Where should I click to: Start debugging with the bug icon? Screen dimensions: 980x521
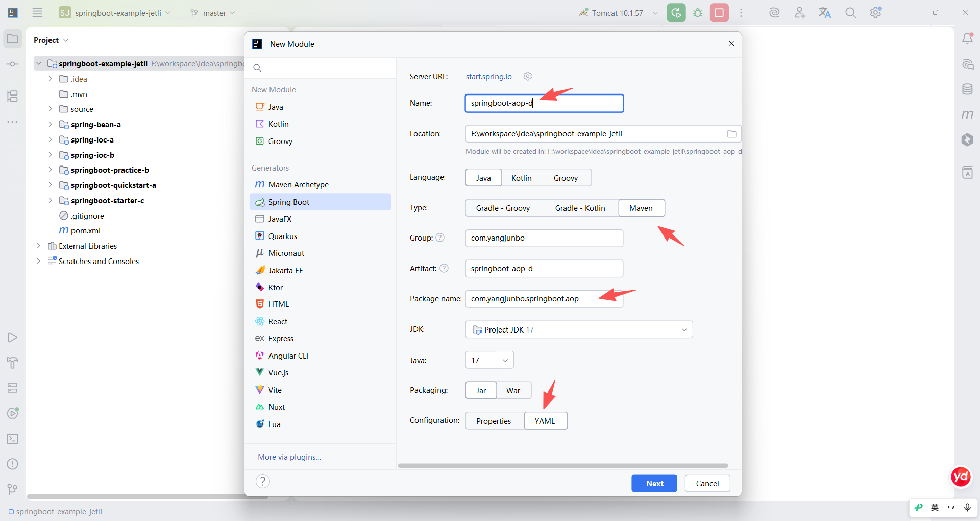pyautogui.click(x=698, y=13)
